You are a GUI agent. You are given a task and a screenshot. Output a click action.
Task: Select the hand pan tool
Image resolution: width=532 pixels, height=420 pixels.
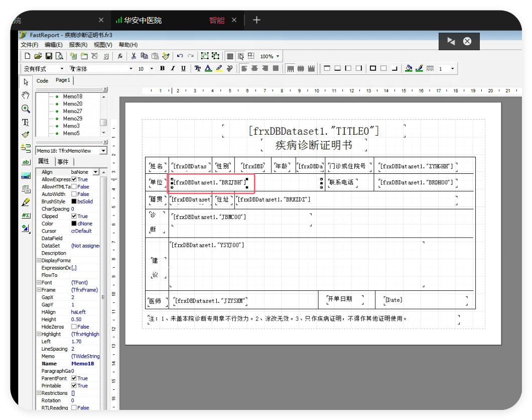pos(26,95)
